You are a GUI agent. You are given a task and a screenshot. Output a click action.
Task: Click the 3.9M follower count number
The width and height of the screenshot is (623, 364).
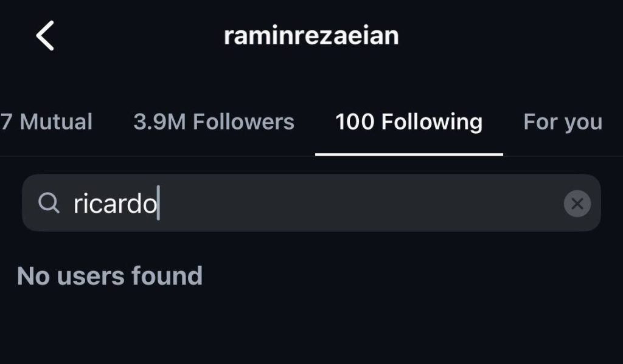click(159, 122)
